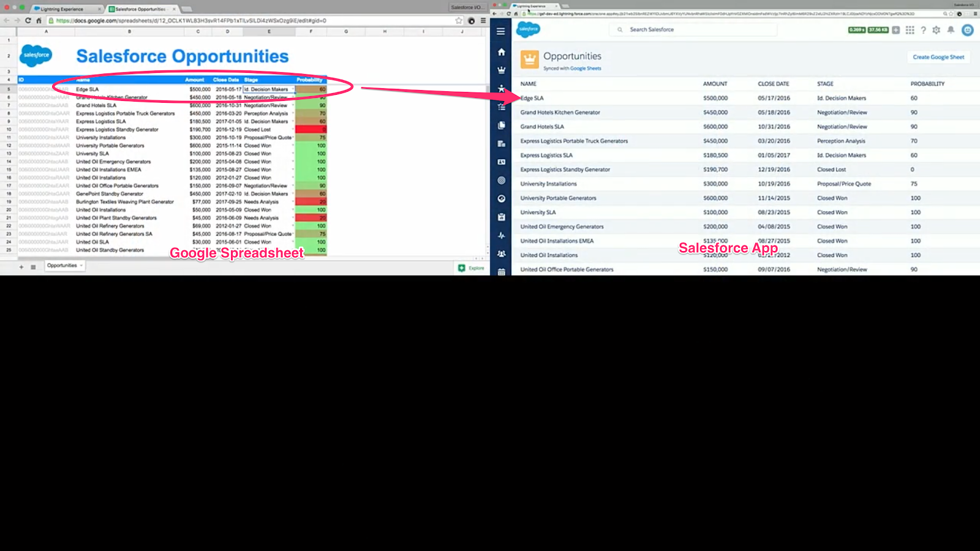This screenshot has height=551, width=980.
Task: Open Opportunities sheet tab dropdown arrow
Action: click(81, 266)
